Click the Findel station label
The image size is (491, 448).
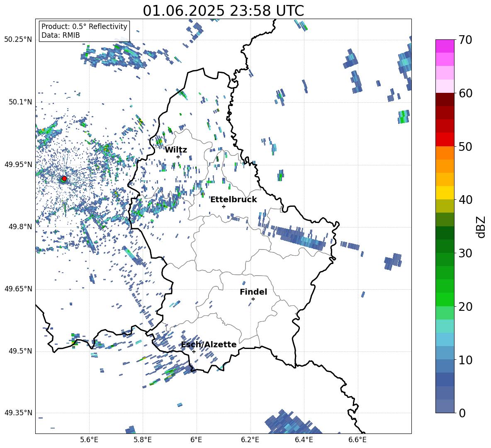(253, 292)
